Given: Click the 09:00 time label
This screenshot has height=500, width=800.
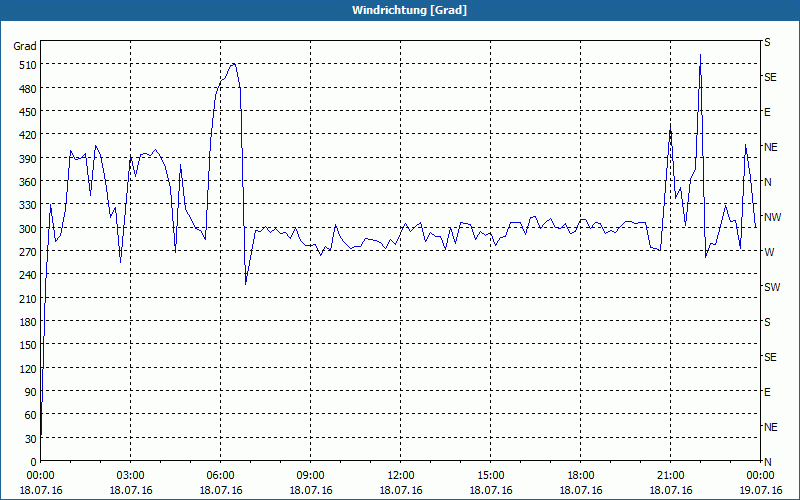Looking at the screenshot, I should (x=311, y=476).
